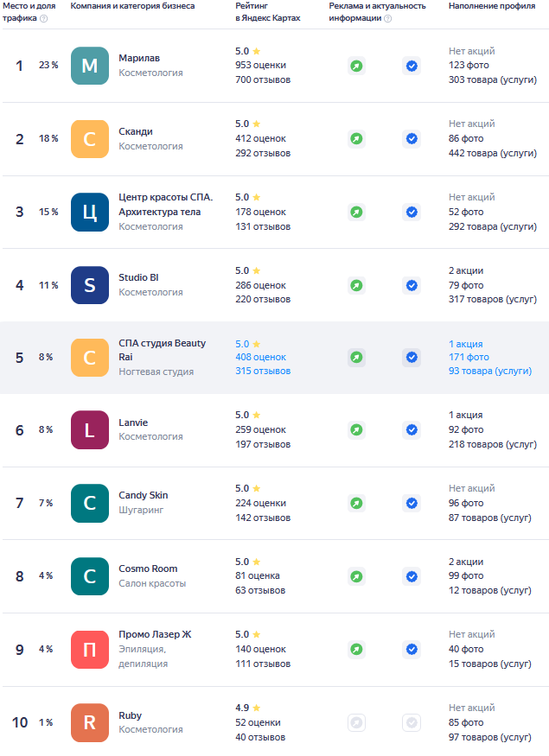Select the company name 'Марилав'
This screenshot has height=756, width=549.
[139, 58]
